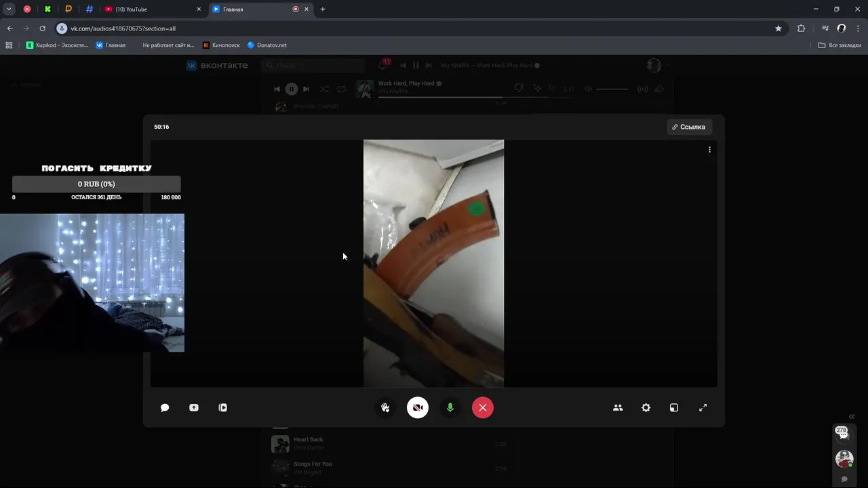This screenshot has height=488, width=868.
Task: Open VK notifications bell with badge 11
Action: pos(383,65)
